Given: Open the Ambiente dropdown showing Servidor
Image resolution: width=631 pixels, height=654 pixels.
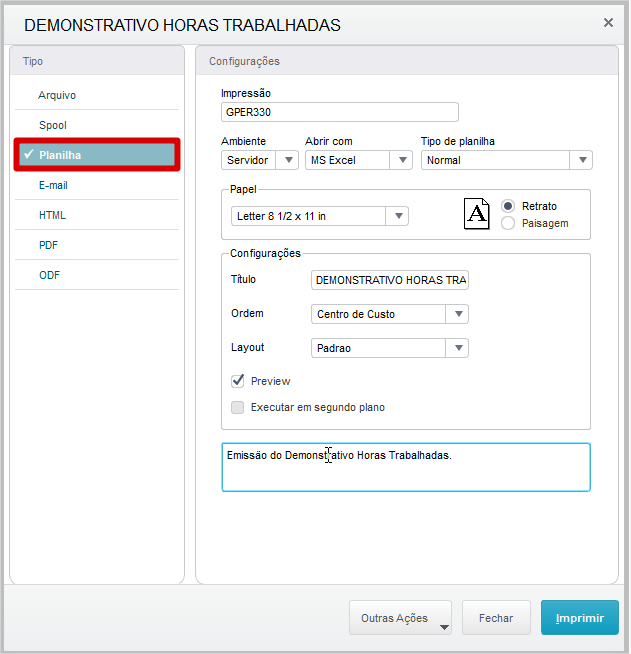Looking at the screenshot, I should coord(259,160).
